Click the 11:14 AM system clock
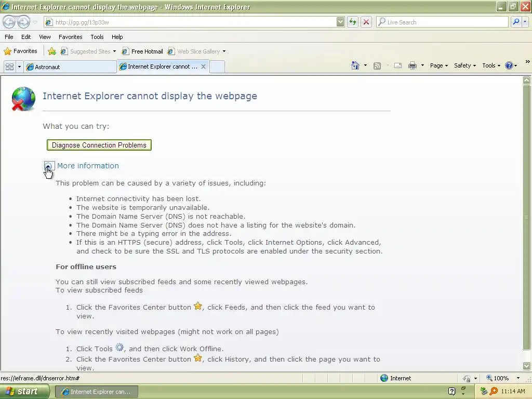This screenshot has width=532, height=399. [513, 392]
